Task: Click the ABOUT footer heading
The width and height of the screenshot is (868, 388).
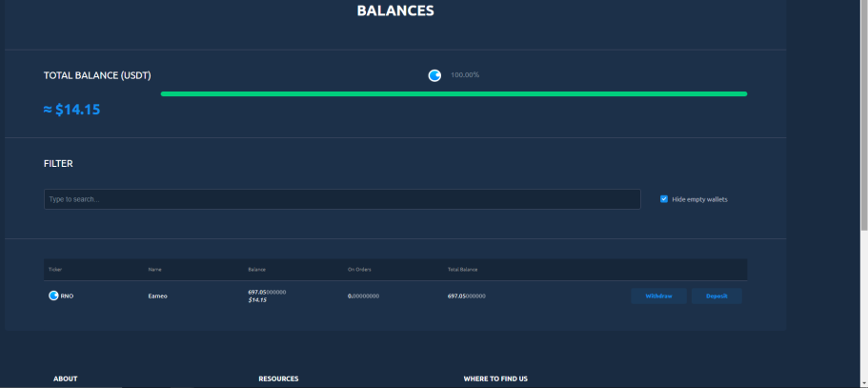Action: coord(66,379)
